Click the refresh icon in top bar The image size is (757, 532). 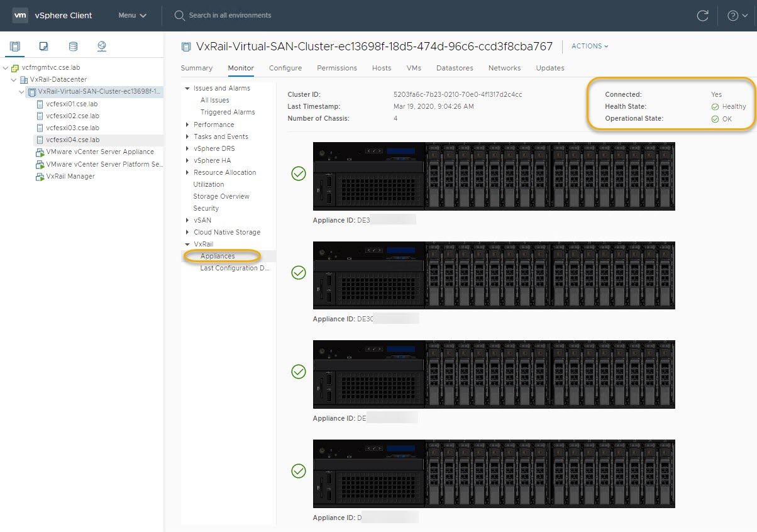coord(703,16)
